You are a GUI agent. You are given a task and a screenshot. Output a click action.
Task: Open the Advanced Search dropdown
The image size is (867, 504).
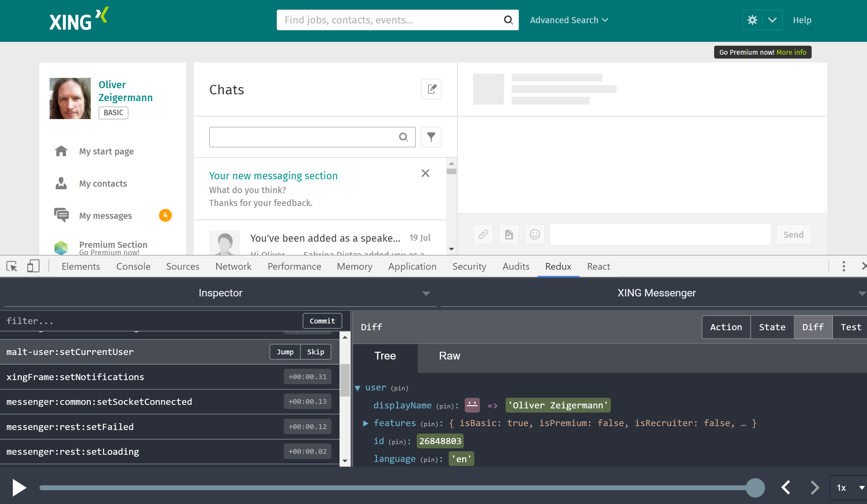[569, 20]
